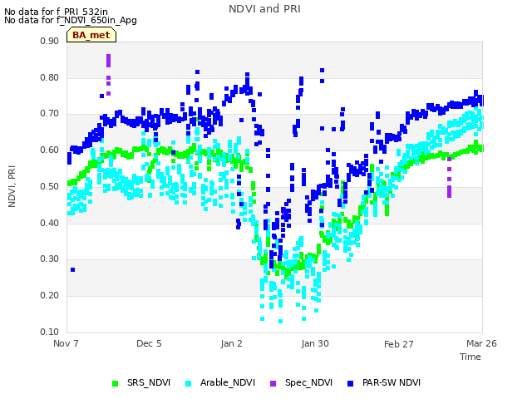Select the Spec_NDVI legend label

[308, 382]
